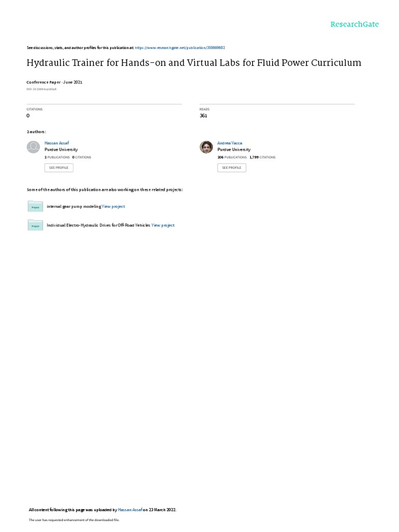This screenshot has width=399, height=532.
Task: Open the Andrea Vacca author name link
Action: 230,143
